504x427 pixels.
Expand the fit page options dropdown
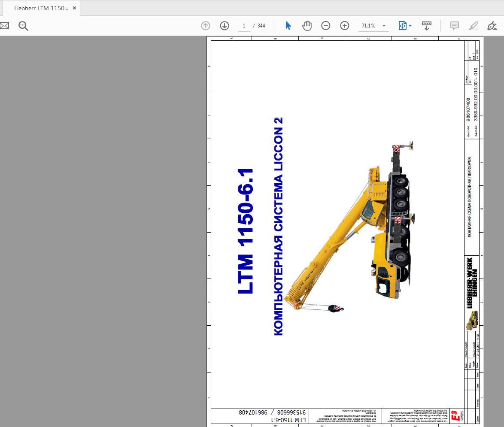coord(410,26)
